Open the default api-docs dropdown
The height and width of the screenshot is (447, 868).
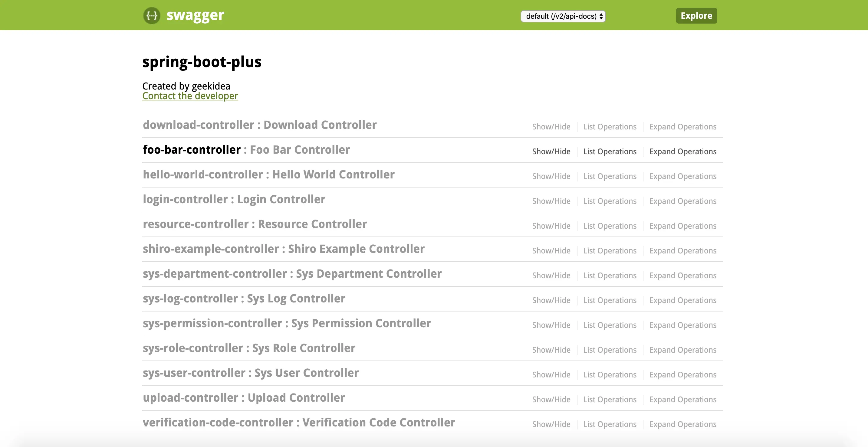coord(563,16)
